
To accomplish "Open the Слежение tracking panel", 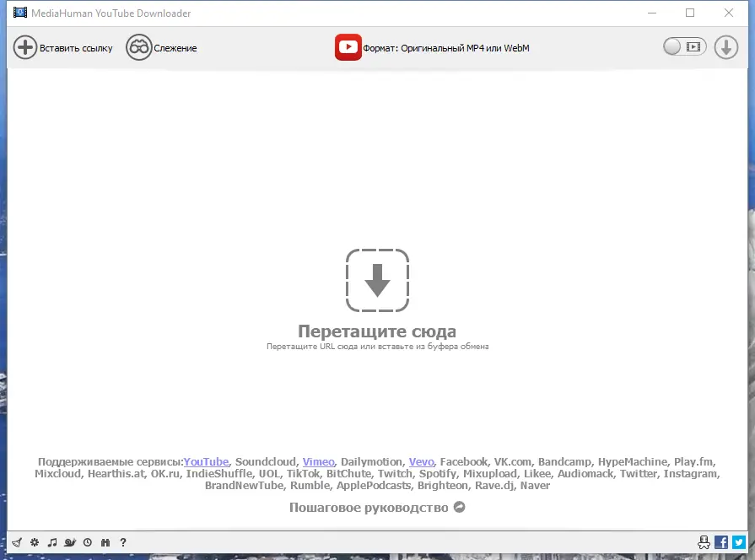I will point(162,48).
